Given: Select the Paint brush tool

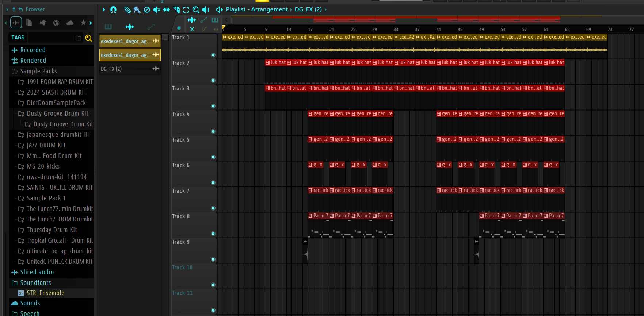Looking at the screenshot, I should 137,10.
